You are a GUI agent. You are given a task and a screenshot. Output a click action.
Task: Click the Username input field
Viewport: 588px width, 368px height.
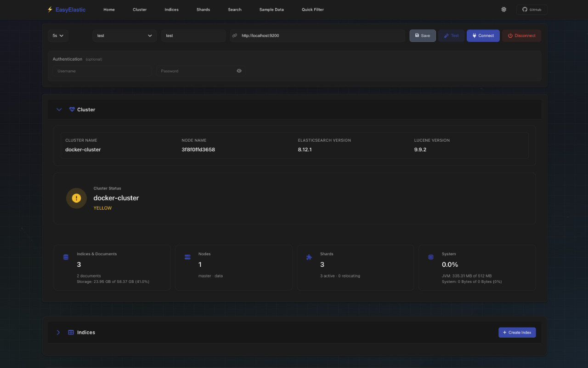[102, 71]
